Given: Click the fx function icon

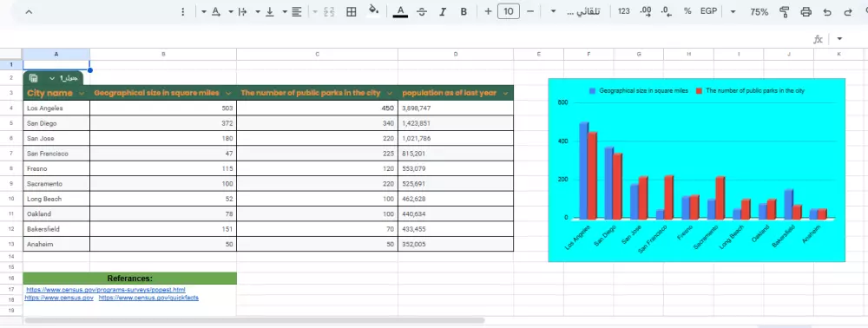Looking at the screenshot, I should [818, 39].
